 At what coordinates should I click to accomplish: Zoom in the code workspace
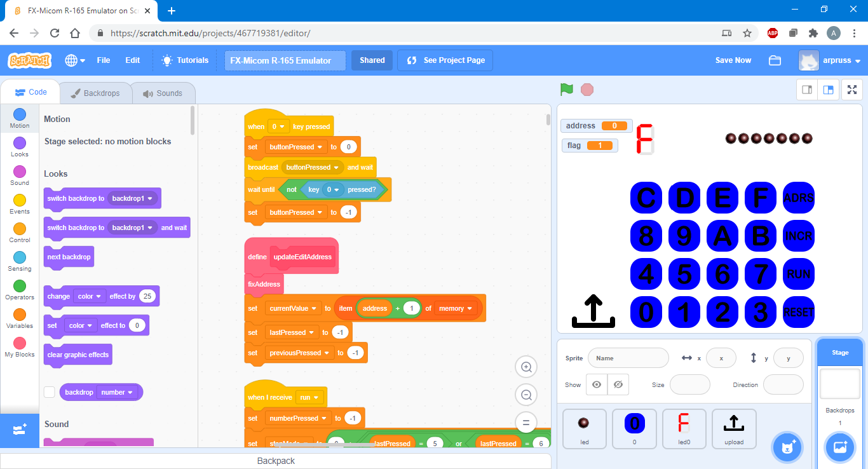pyautogui.click(x=526, y=367)
